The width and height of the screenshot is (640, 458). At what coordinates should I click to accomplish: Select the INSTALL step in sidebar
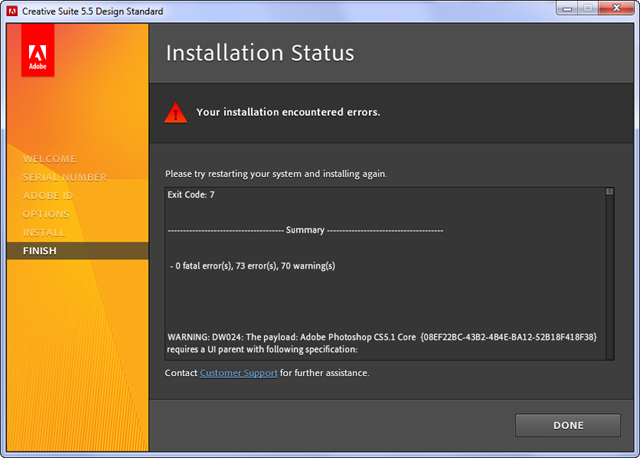click(x=44, y=232)
